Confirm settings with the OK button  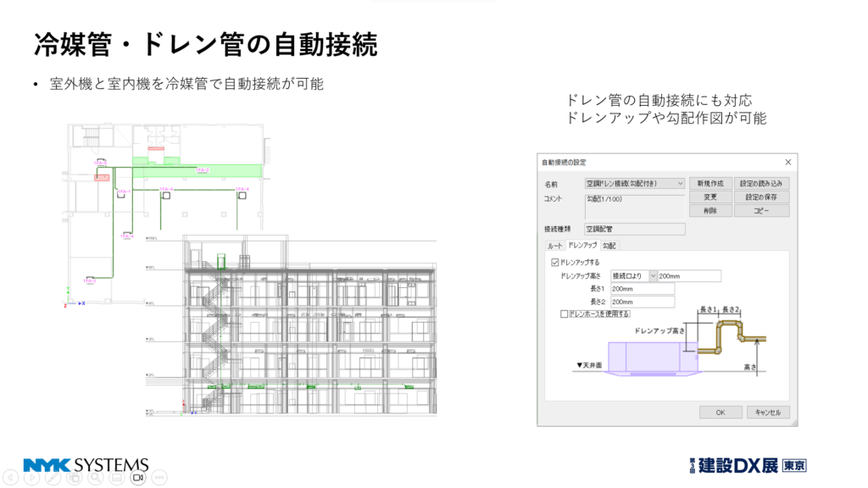pos(721,411)
